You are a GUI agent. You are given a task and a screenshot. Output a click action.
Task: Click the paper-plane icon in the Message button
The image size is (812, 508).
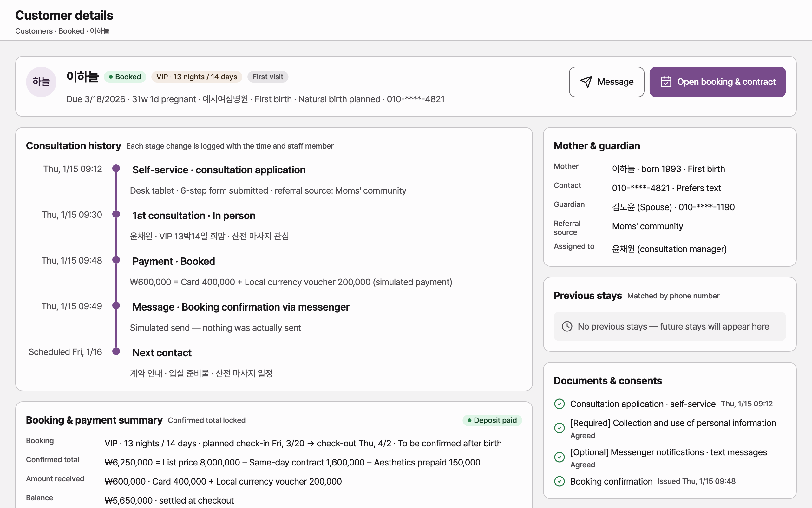point(586,82)
